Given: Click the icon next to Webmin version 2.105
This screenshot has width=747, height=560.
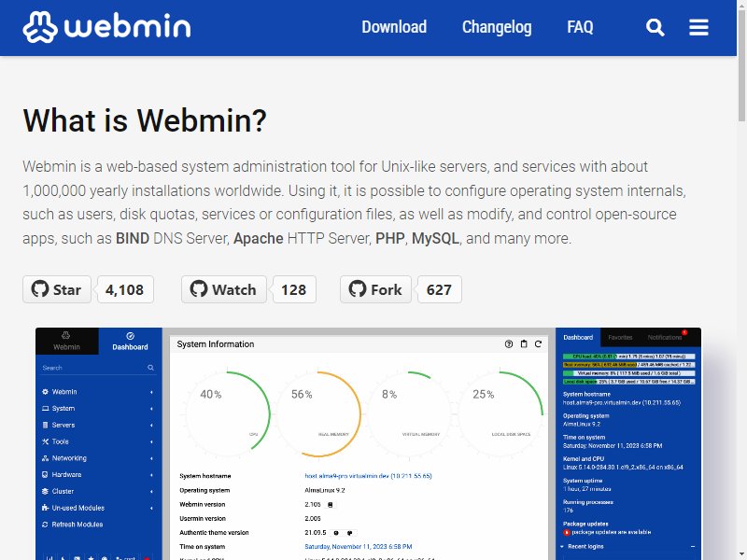Looking at the screenshot, I should [x=331, y=505].
